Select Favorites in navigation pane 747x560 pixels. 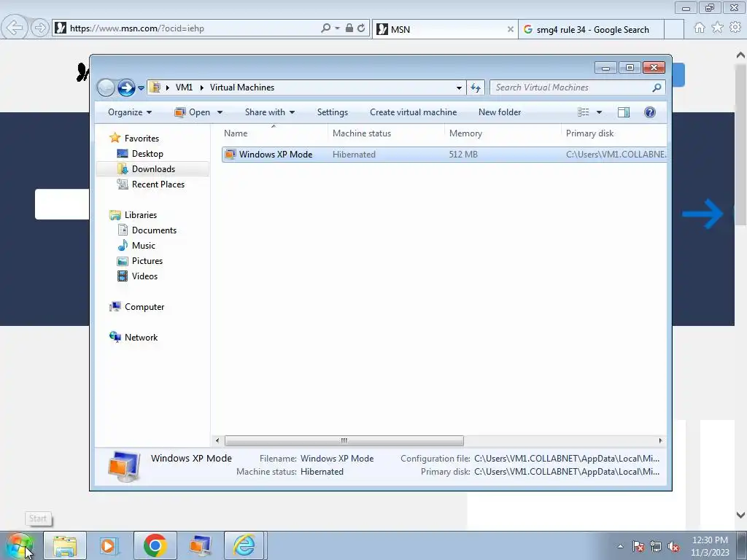[x=142, y=139]
